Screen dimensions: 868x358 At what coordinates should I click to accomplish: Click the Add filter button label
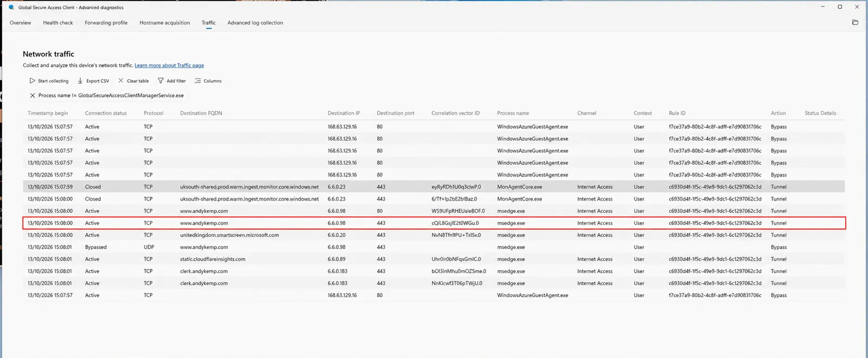tap(176, 81)
